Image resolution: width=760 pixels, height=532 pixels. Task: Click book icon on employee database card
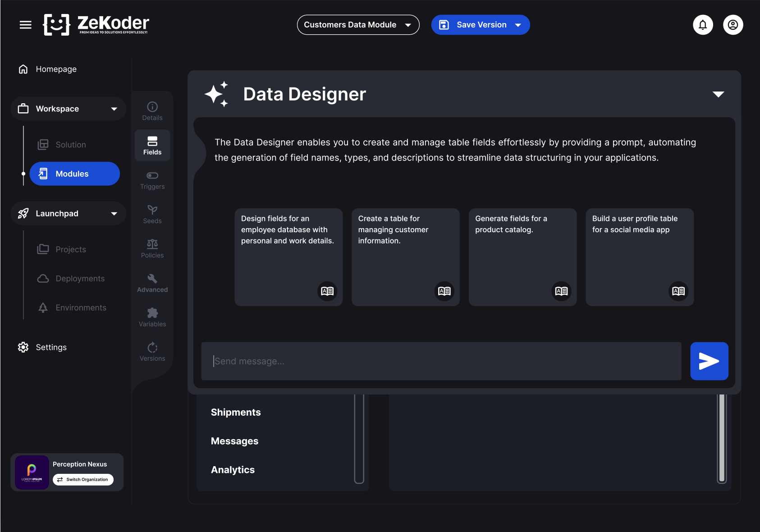tap(327, 291)
